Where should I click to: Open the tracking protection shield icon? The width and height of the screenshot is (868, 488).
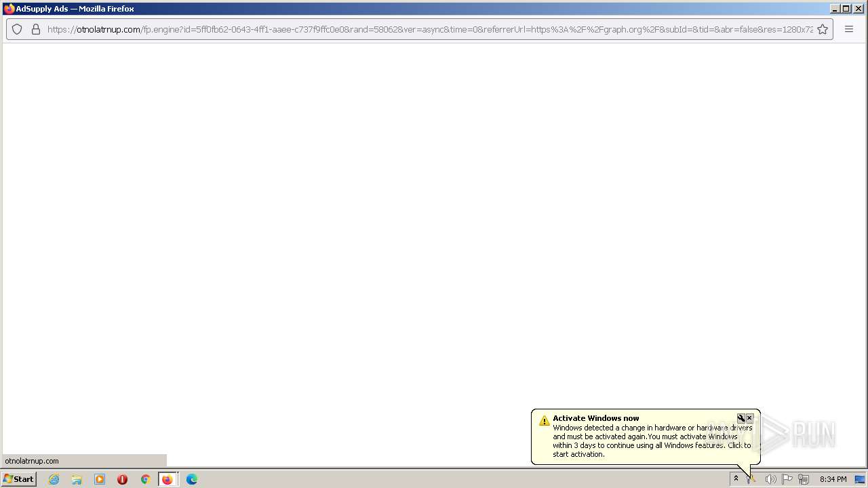(17, 29)
